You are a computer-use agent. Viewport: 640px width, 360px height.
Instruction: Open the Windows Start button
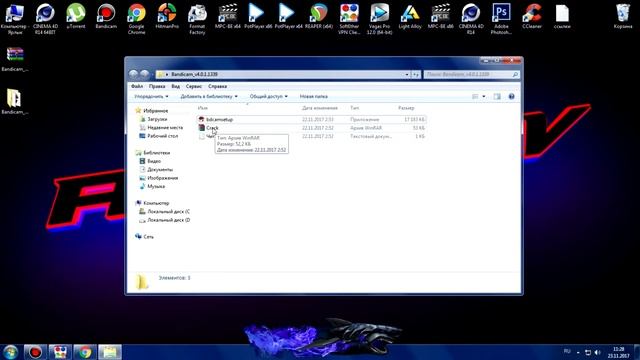[x=10, y=352]
